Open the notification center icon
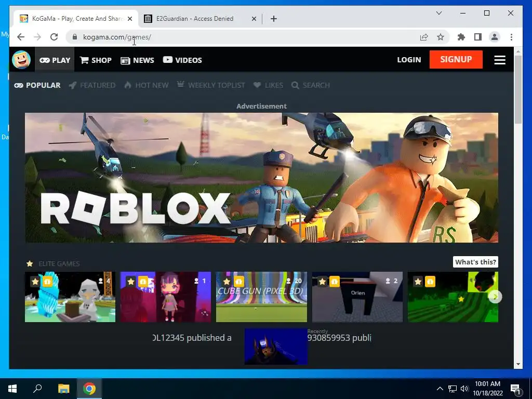This screenshot has height=399, width=532. (x=515, y=389)
